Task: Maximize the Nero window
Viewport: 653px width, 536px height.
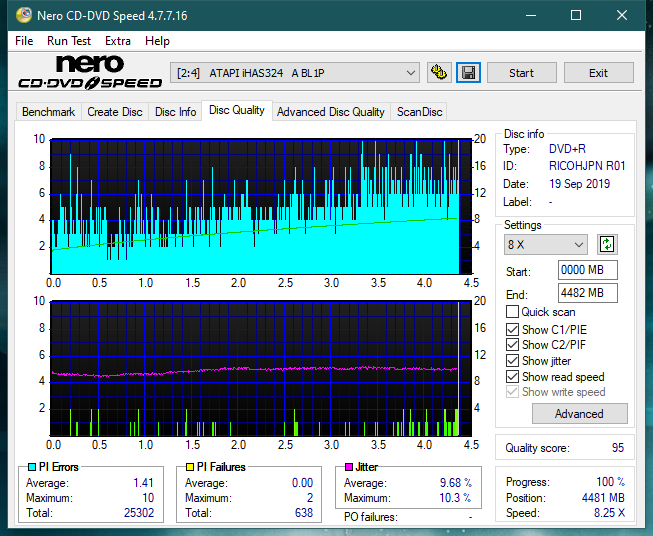Action: 576,15
